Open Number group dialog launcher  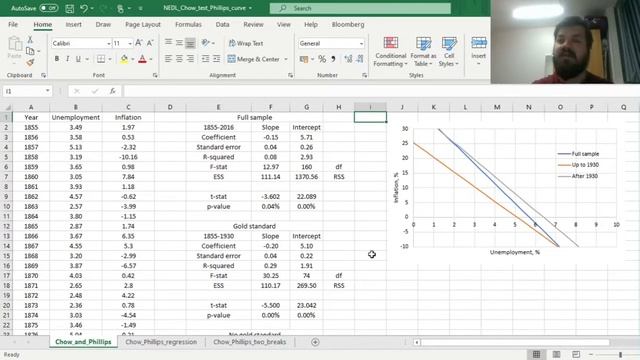(x=364, y=76)
